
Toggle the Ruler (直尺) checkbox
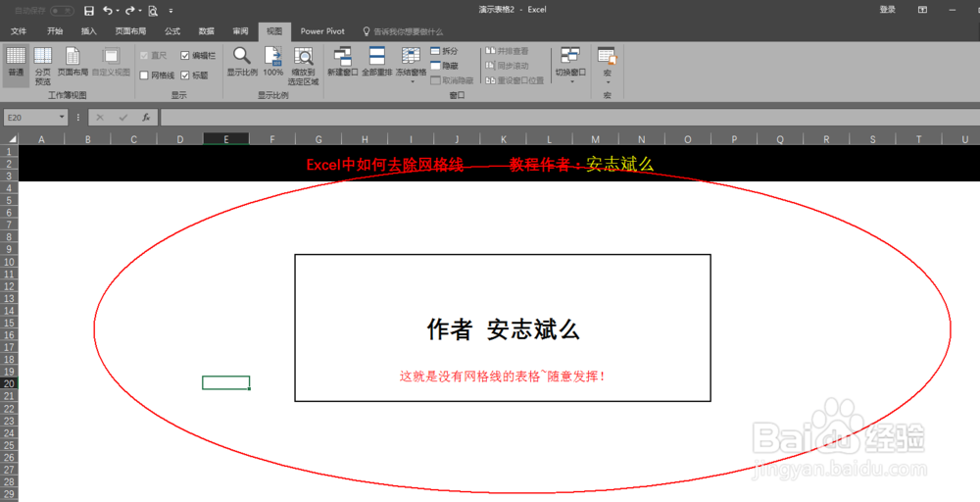click(x=144, y=56)
